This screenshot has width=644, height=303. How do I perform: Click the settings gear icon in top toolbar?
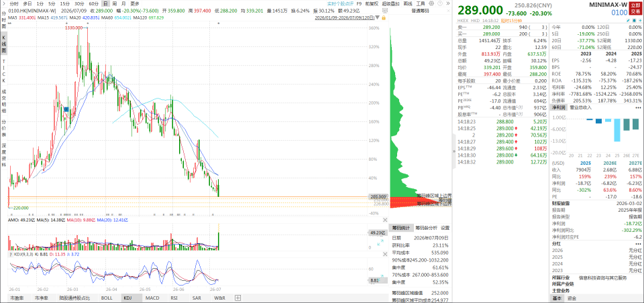pyautogui.click(x=431, y=3)
